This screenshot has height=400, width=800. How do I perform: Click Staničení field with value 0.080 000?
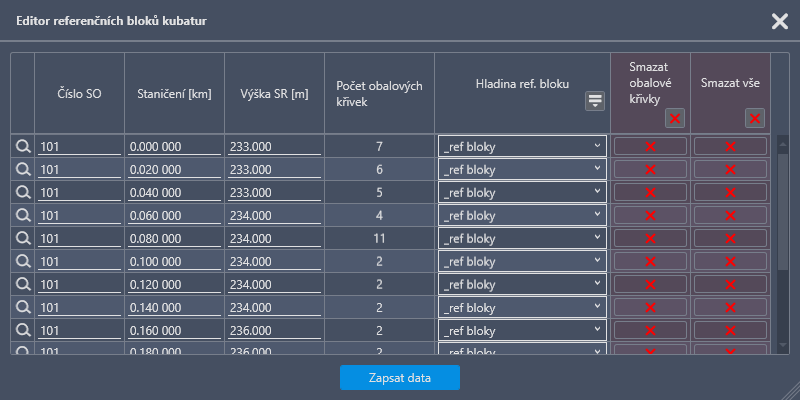[174, 238]
